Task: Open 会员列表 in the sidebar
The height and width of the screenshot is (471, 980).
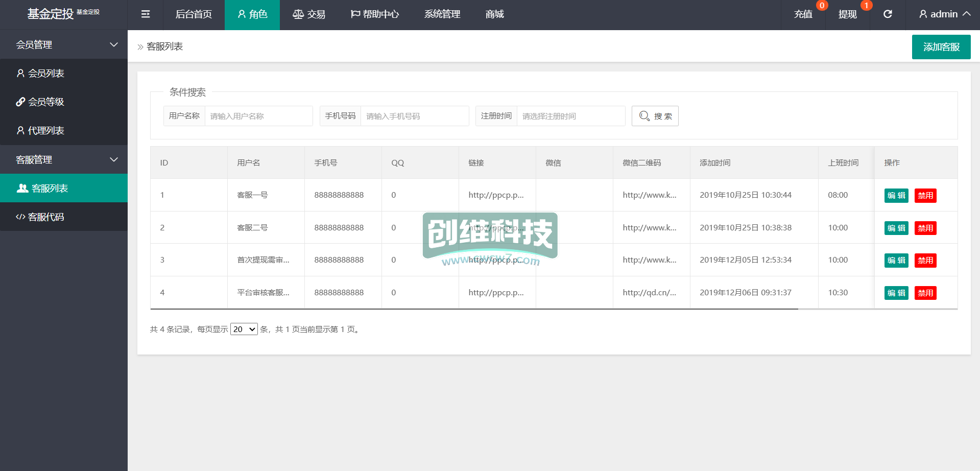Action: [46, 74]
